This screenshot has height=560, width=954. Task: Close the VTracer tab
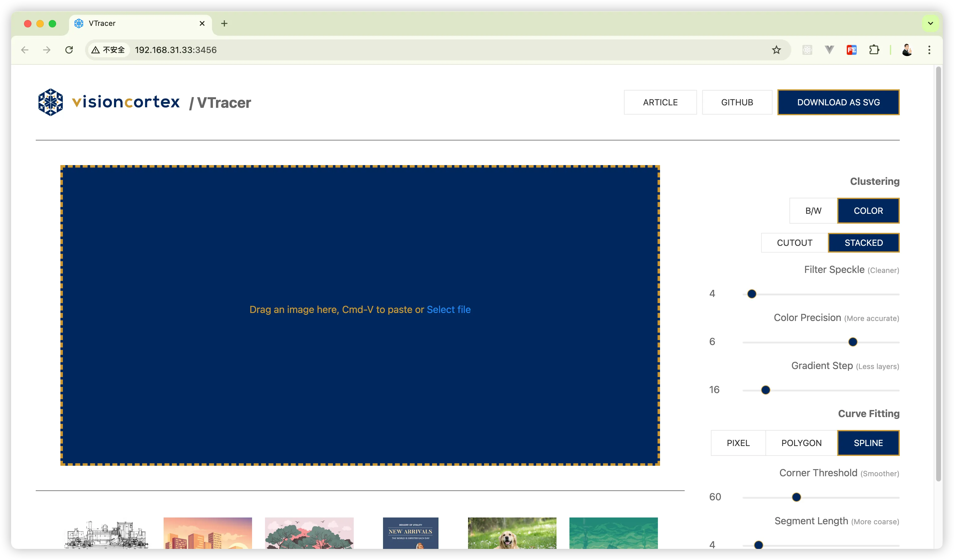(x=202, y=23)
